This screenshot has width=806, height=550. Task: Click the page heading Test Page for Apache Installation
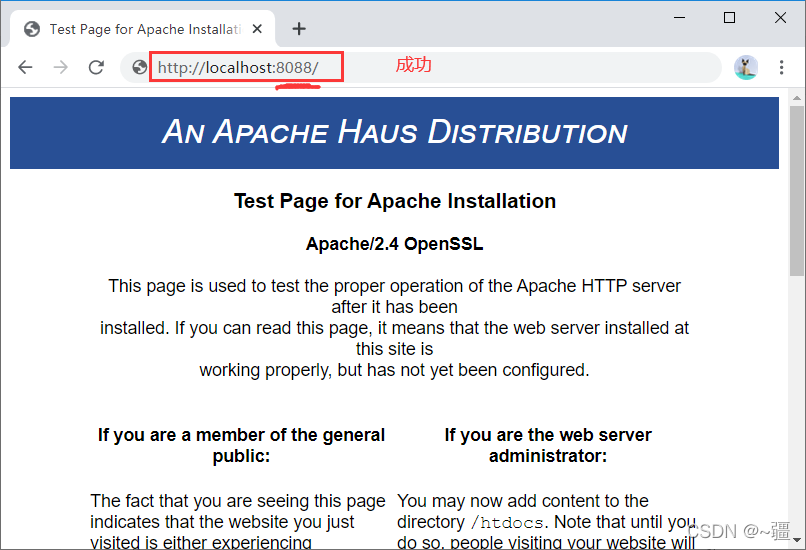click(x=394, y=201)
